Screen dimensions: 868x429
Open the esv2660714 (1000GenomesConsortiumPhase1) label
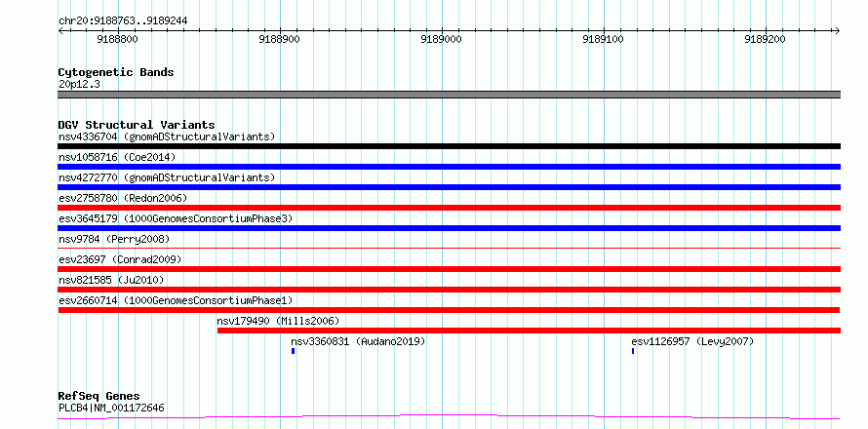(176, 300)
